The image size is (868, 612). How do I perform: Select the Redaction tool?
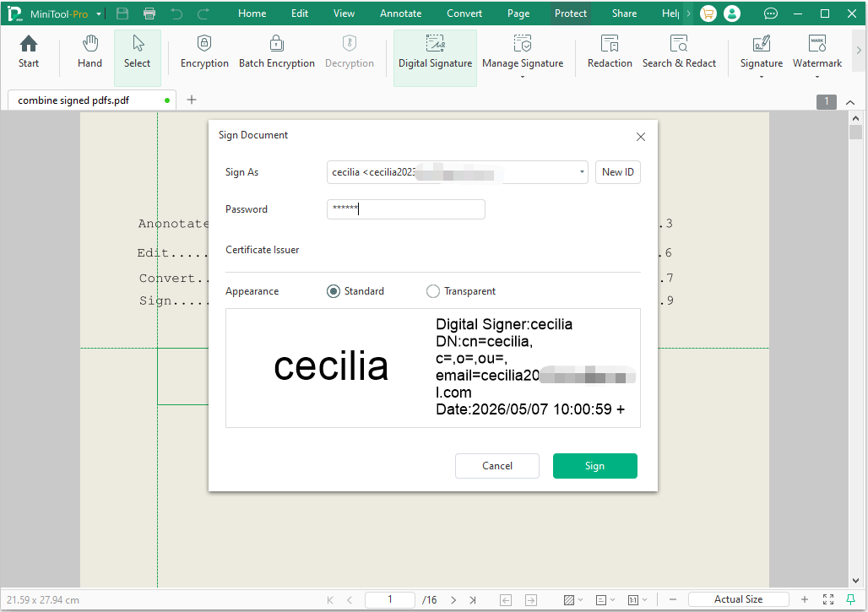(x=610, y=52)
